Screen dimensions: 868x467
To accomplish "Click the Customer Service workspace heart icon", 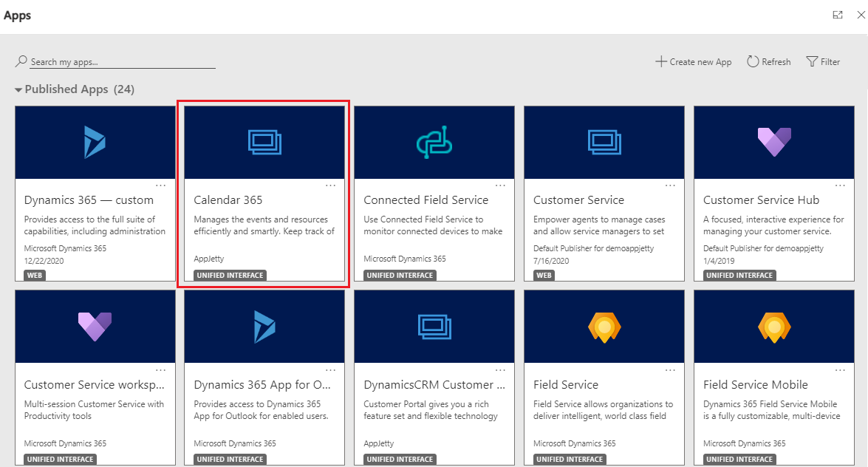I will click(x=95, y=327).
